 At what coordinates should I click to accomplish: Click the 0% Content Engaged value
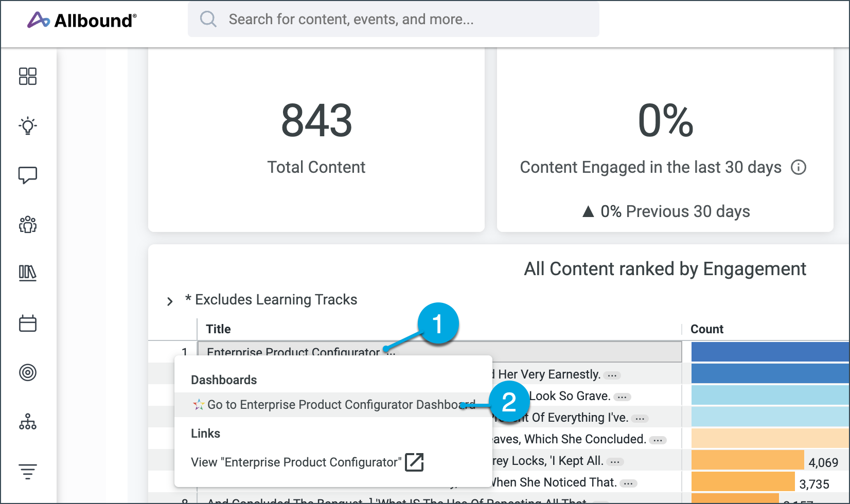665,120
